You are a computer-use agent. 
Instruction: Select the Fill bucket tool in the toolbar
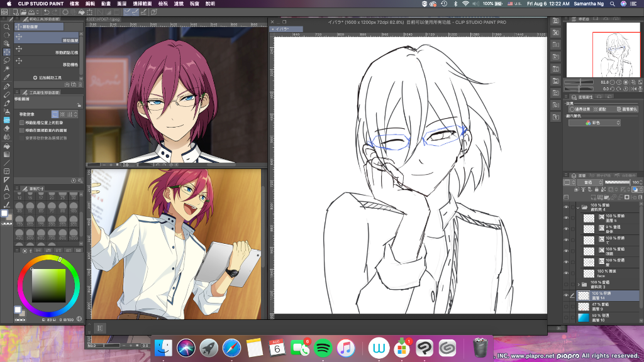tap(6, 146)
